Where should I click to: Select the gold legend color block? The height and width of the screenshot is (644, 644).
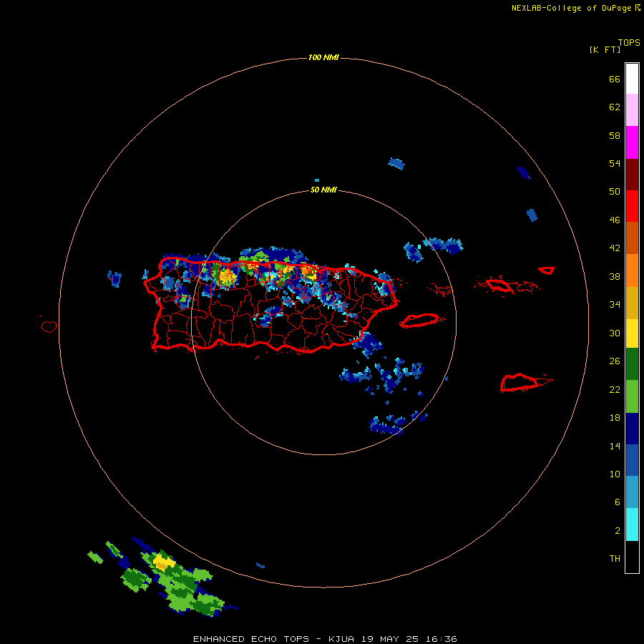point(632,303)
